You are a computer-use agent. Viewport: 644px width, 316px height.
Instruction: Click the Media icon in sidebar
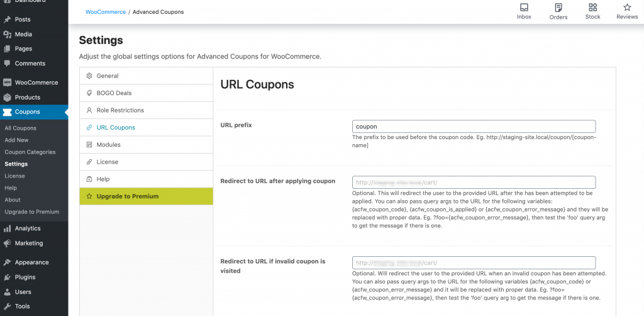(x=7, y=34)
